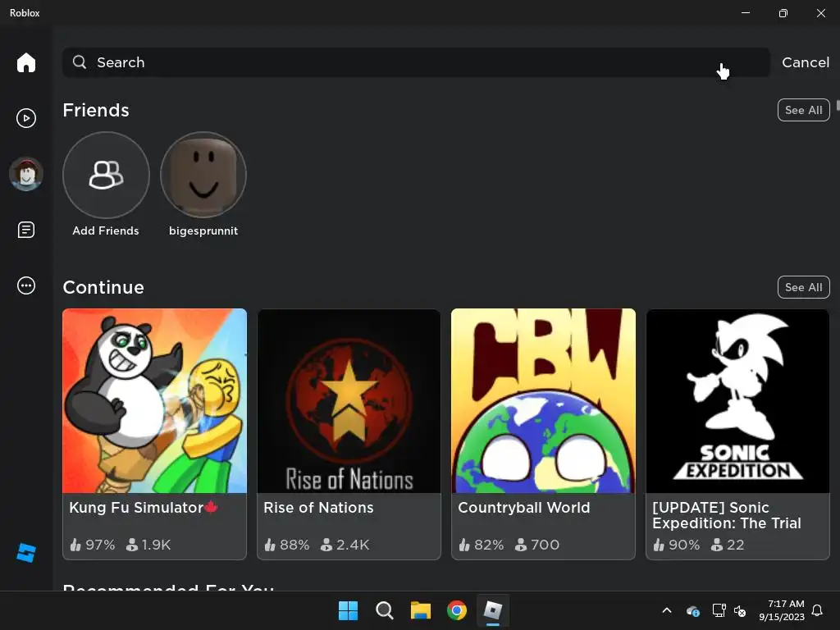Image resolution: width=840 pixels, height=630 pixels.
Task: Click the 97% rating on Kung Fu Simulator
Action: (92, 545)
